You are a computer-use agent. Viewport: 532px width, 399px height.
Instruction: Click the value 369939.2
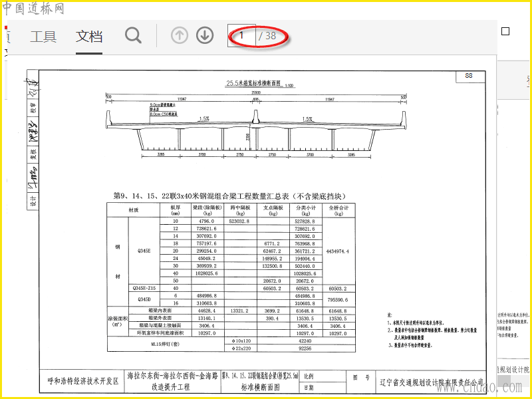tap(207, 266)
